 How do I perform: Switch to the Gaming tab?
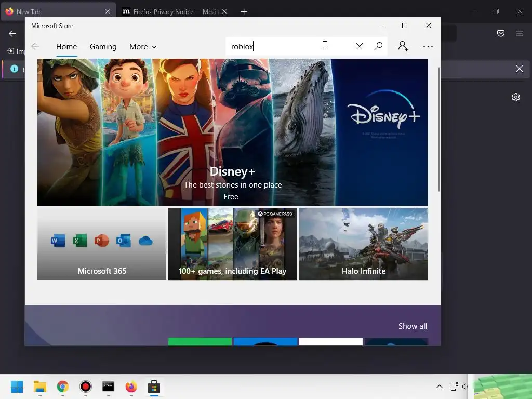point(103,46)
